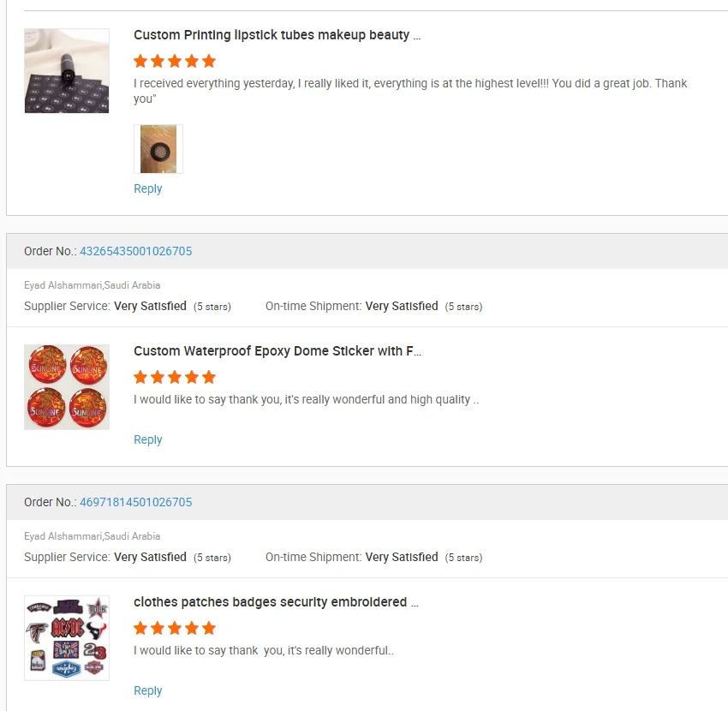This screenshot has width=728, height=711.
Task: Click the Custom Printing lipstick tubes title
Action: click(x=277, y=35)
